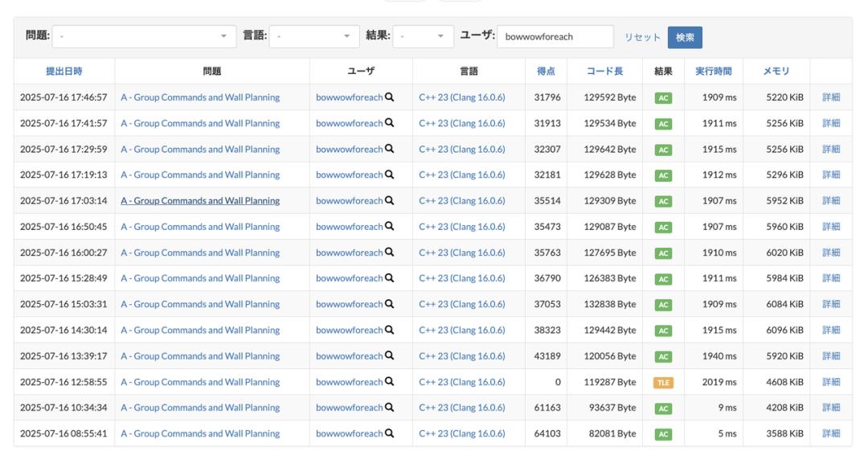The width and height of the screenshot is (868, 456).
Task: Click search icon beside user in 12:58:55 row
Action: coord(390,382)
